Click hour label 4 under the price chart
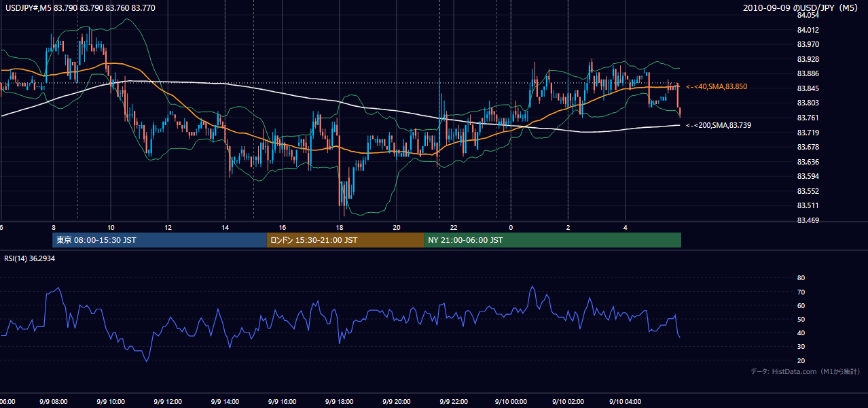This screenshot has height=408, width=868. (625, 228)
